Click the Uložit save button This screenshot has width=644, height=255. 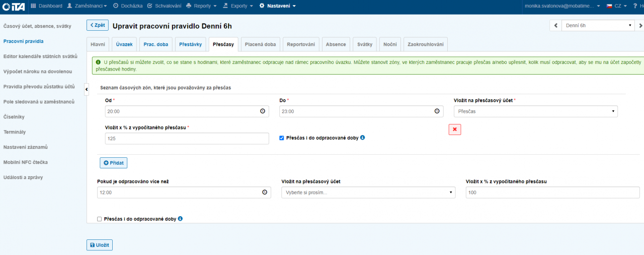click(100, 245)
